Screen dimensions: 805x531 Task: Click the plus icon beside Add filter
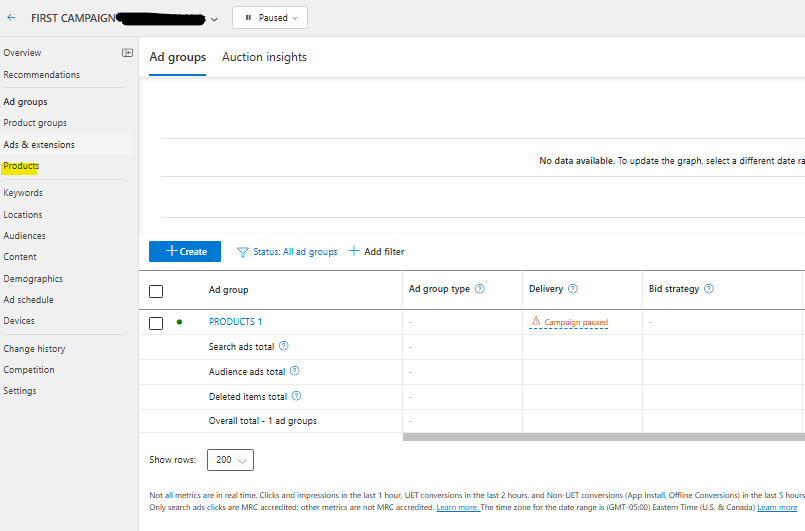354,251
